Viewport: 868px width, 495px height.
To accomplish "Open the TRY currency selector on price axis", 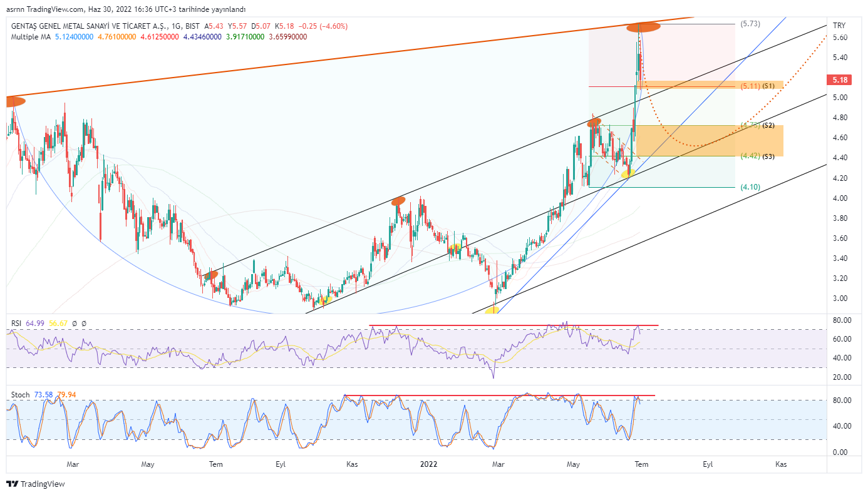I will point(838,26).
